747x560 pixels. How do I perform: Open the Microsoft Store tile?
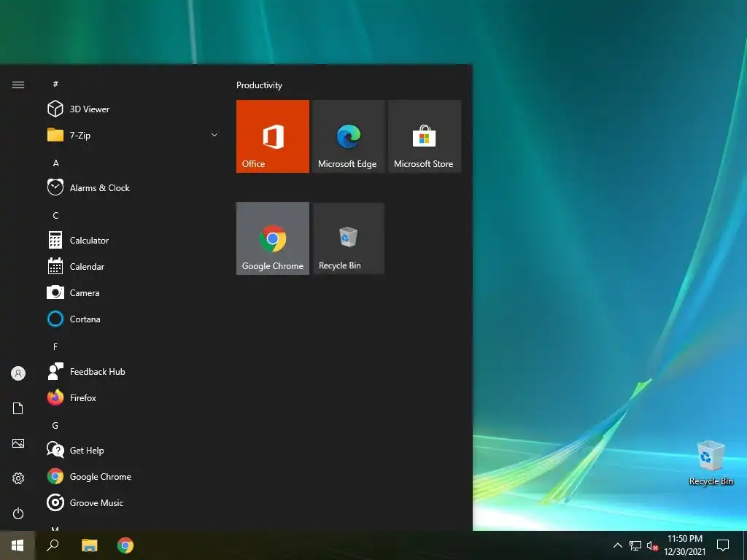click(425, 136)
